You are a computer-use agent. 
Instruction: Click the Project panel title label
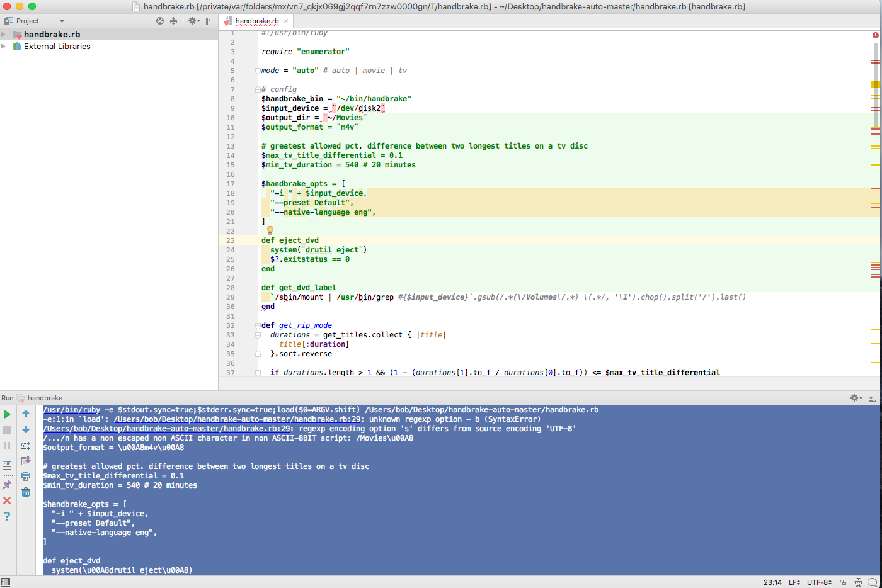tap(28, 21)
